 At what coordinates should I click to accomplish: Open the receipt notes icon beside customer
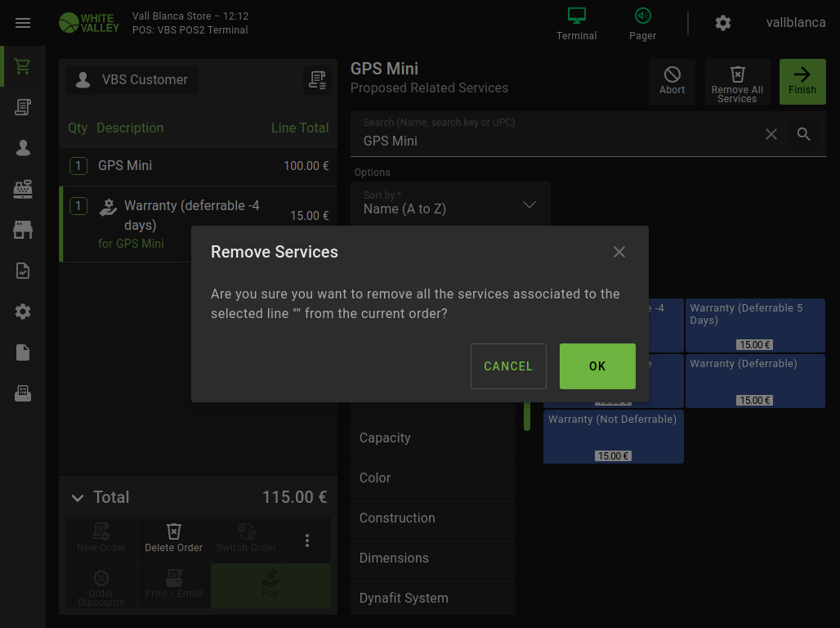coord(317,80)
